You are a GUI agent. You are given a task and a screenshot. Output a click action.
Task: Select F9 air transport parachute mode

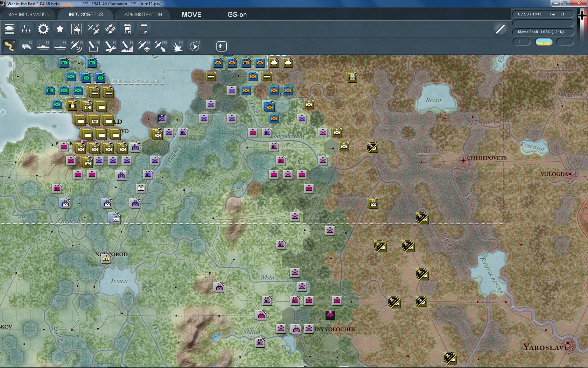point(144,46)
